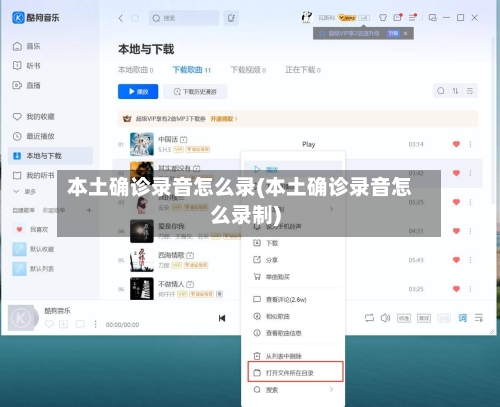
Task: Open the messages icon with red dot
Action: [398, 17]
